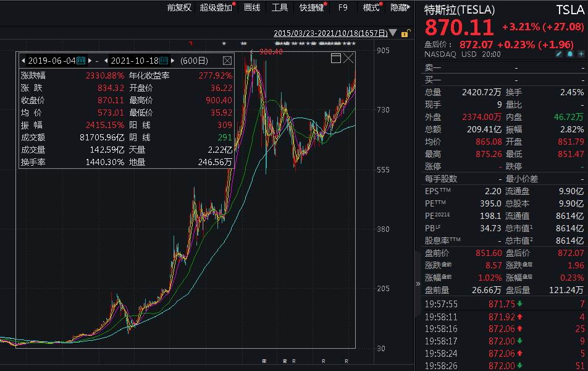Click the stock name 特斯拉(TESLA)
The image size is (588, 371).
point(460,10)
